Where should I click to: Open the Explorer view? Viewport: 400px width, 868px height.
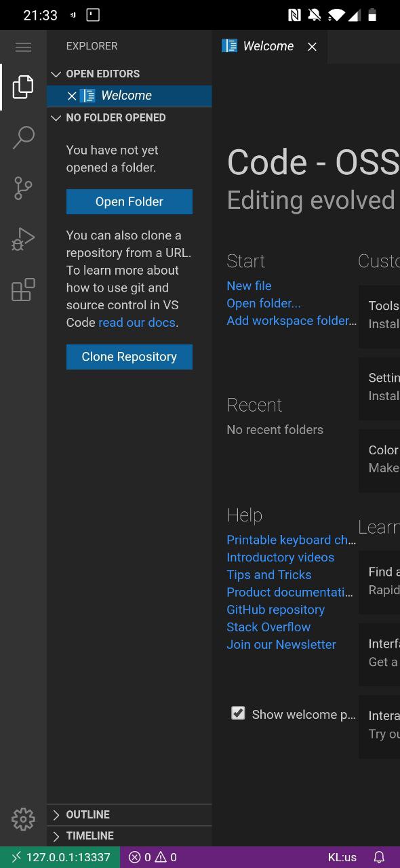[x=23, y=87]
